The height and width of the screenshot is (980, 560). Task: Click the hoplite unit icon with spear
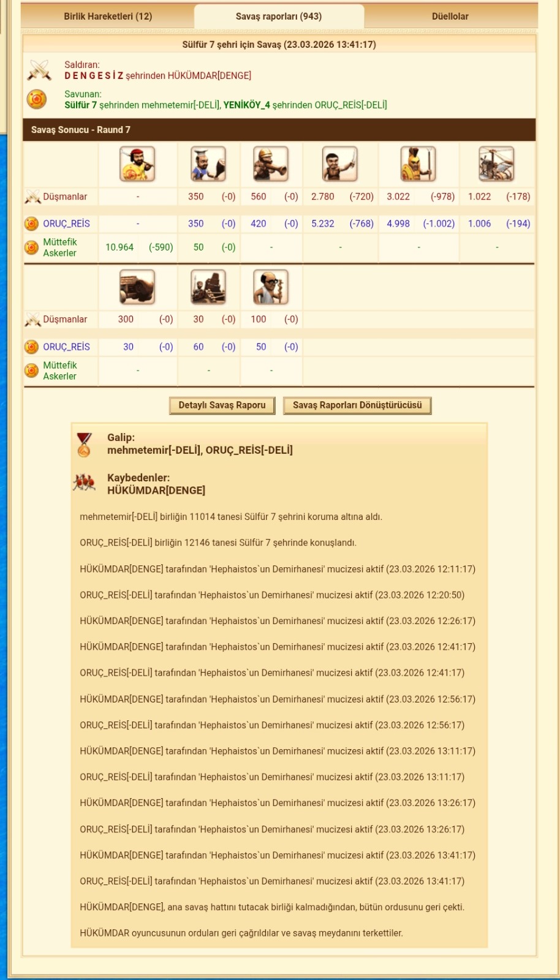click(x=418, y=164)
